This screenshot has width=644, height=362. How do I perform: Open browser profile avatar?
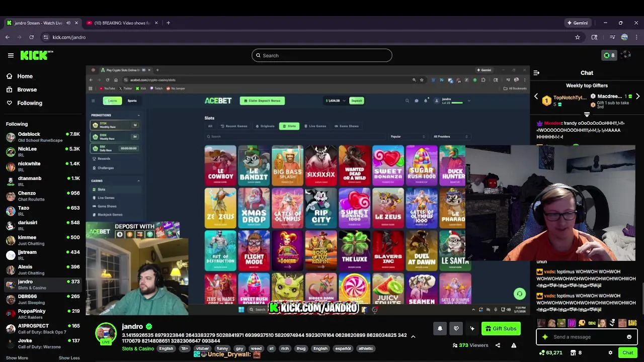coord(624,37)
